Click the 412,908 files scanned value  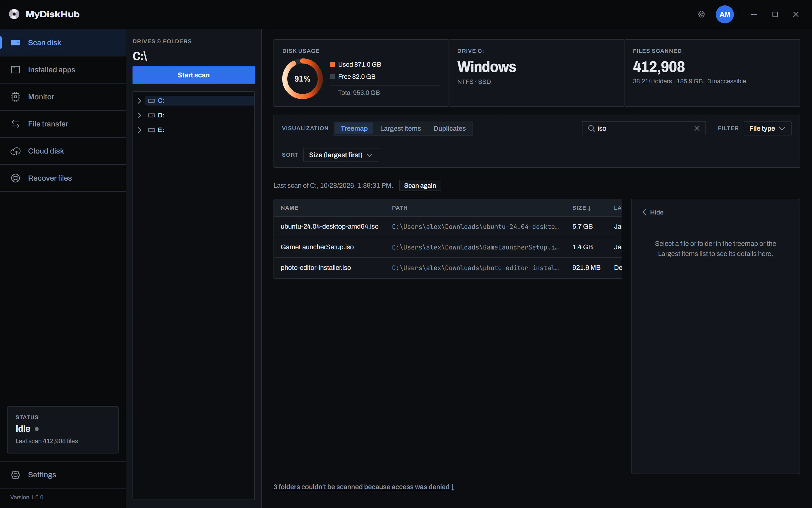(659, 67)
